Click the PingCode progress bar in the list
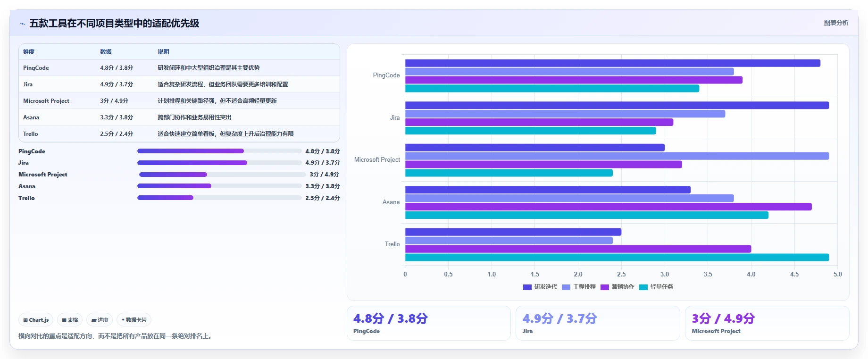868x359 pixels. 219,151
